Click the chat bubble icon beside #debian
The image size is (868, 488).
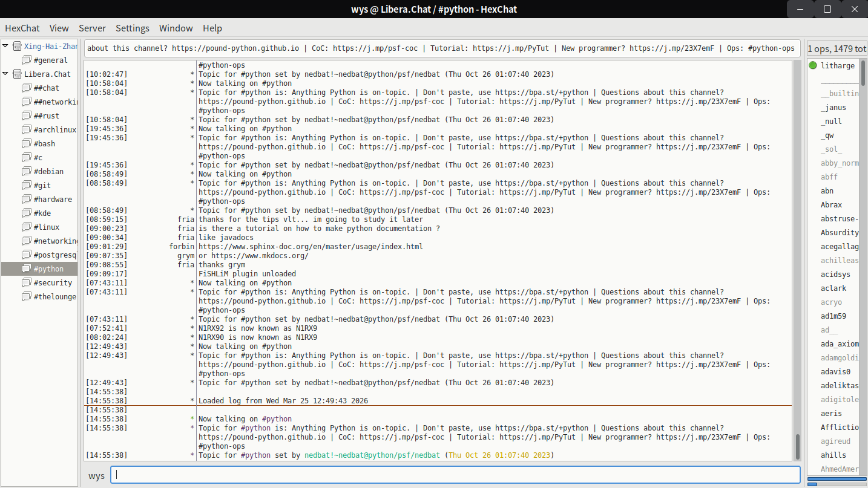[26, 171]
